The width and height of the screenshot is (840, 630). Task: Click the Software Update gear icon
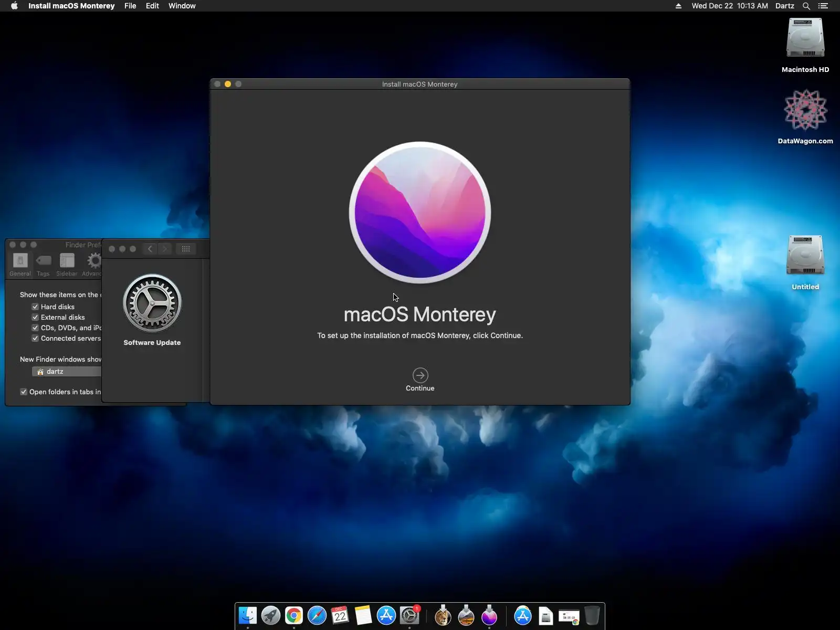152,303
